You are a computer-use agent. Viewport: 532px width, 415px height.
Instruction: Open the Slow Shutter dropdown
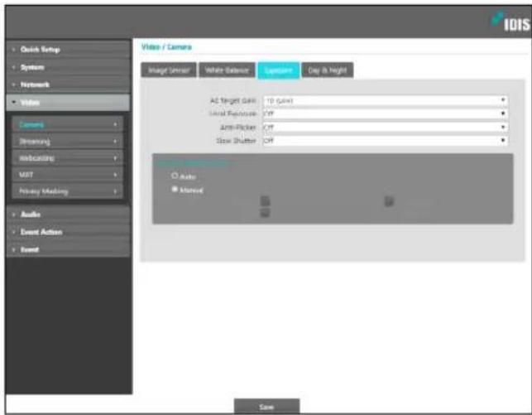[x=386, y=141]
